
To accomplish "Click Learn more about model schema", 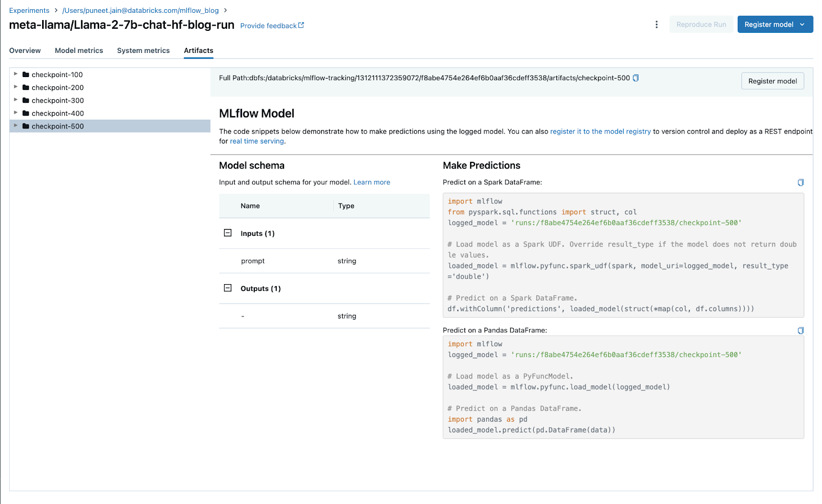I will [x=371, y=182].
